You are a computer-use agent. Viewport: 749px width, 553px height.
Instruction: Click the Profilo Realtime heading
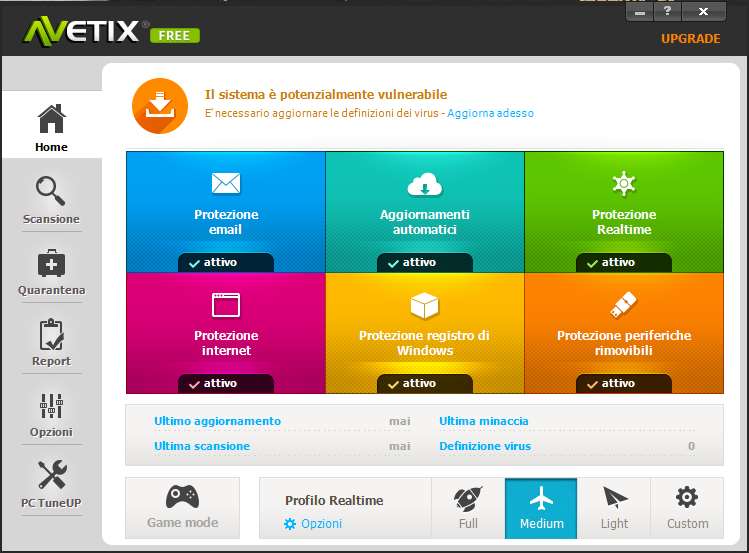[x=334, y=500]
